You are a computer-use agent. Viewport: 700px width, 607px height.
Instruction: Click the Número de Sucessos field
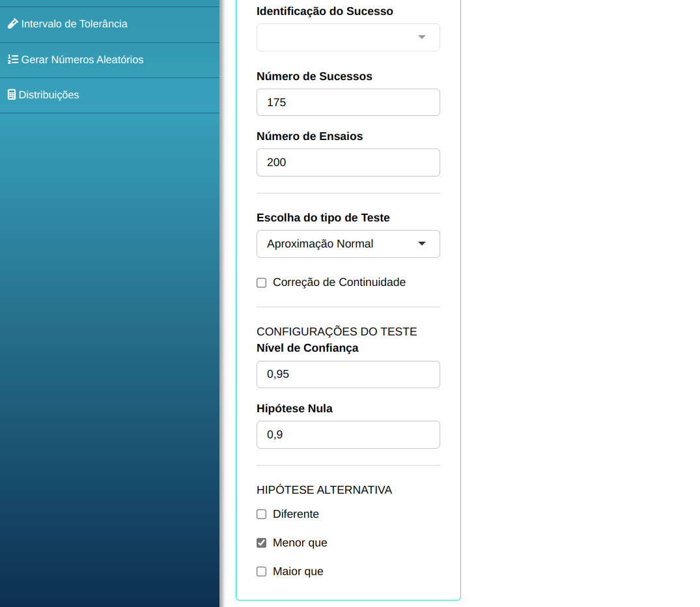(348, 102)
